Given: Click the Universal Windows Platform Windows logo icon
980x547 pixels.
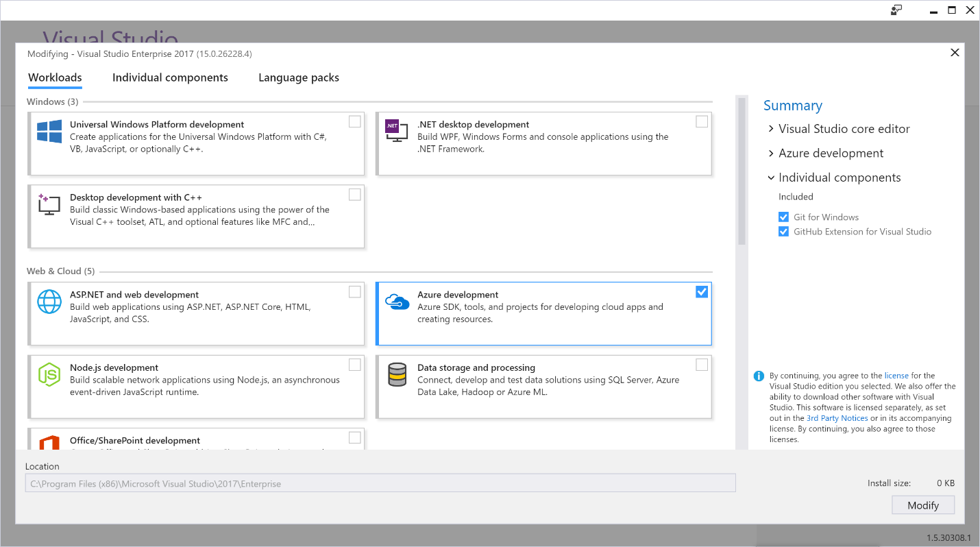Looking at the screenshot, I should point(49,131).
